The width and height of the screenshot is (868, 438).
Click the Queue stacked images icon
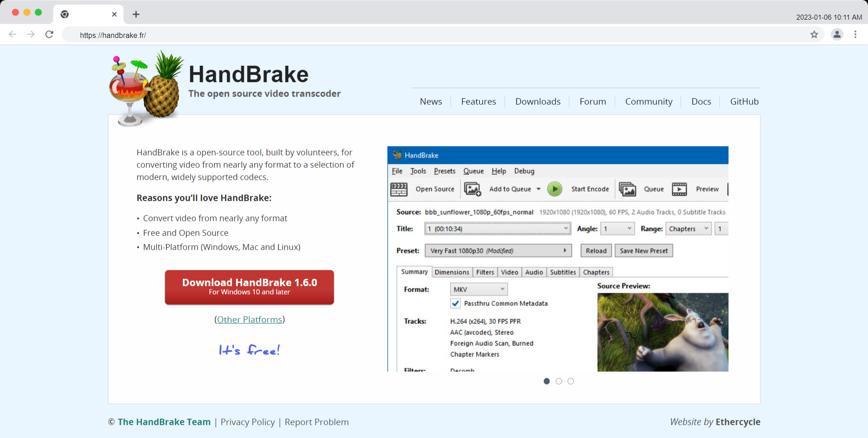627,189
